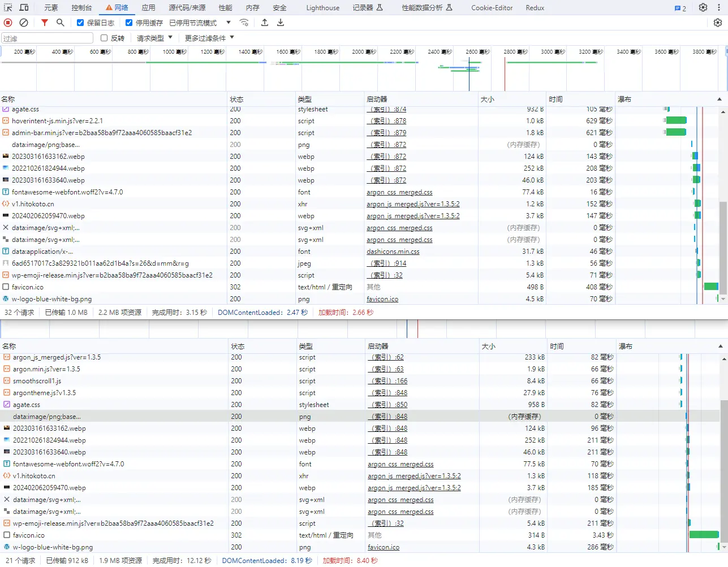
Task: Toggle the device toolbar icon
Action: 24,7
